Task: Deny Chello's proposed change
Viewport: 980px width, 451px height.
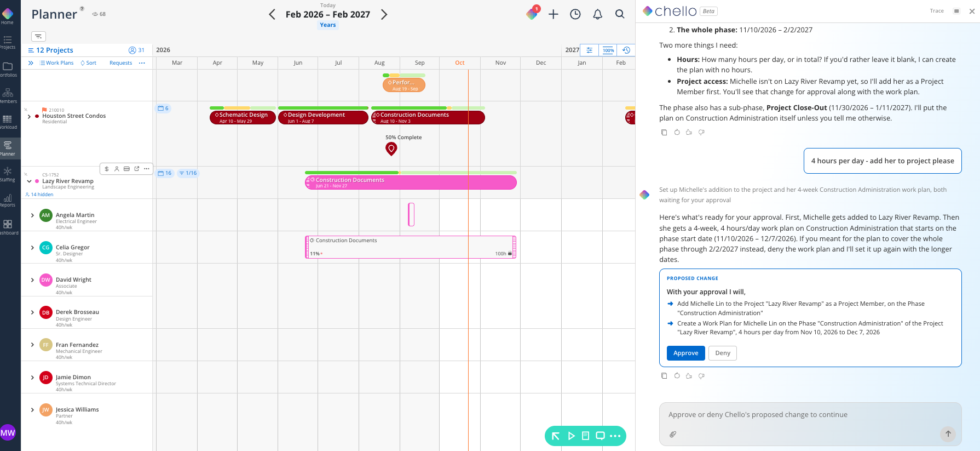Action: pos(723,353)
